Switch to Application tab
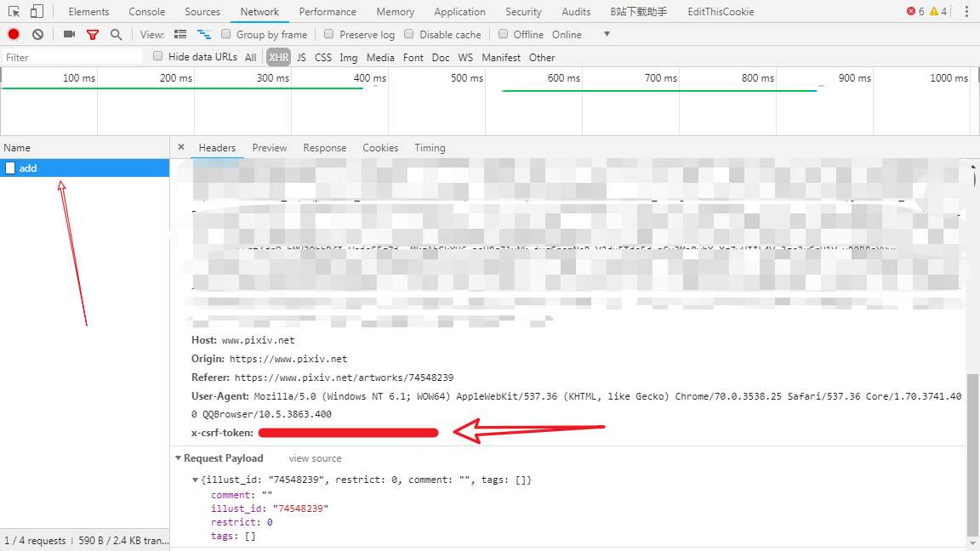 pyautogui.click(x=460, y=11)
